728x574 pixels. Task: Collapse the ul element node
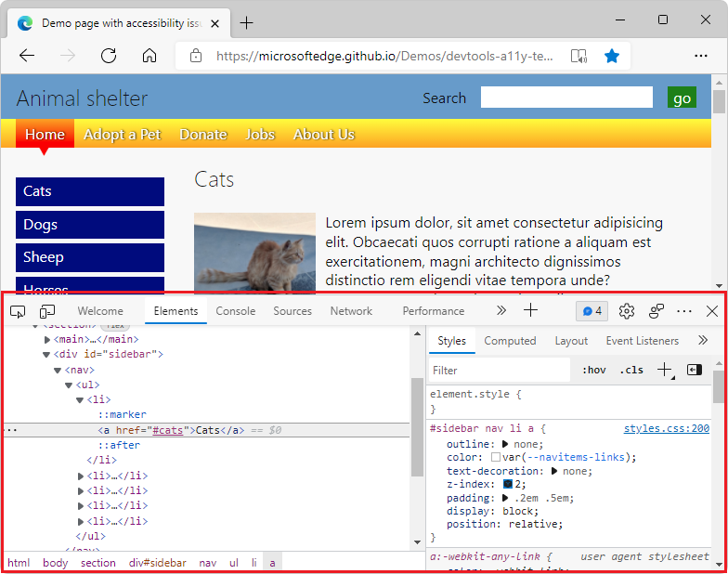(69, 385)
